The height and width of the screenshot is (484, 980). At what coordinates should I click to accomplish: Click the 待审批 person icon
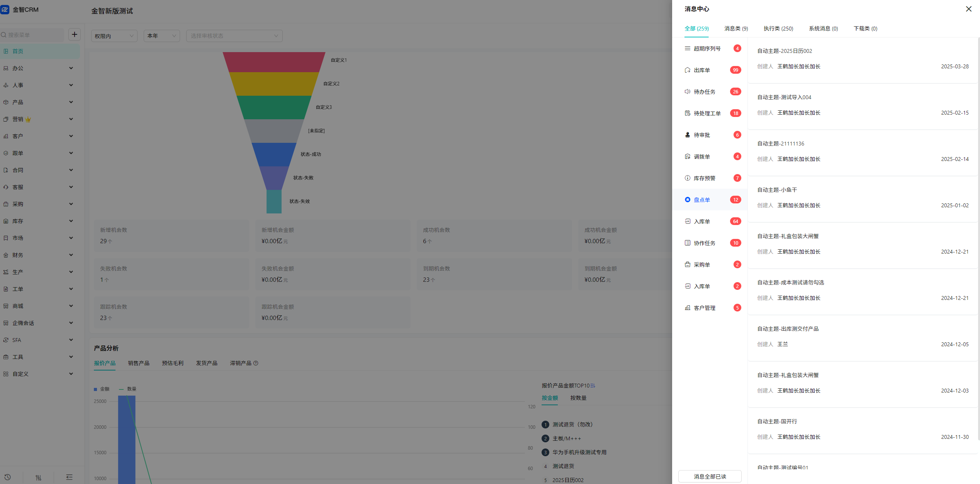point(687,135)
